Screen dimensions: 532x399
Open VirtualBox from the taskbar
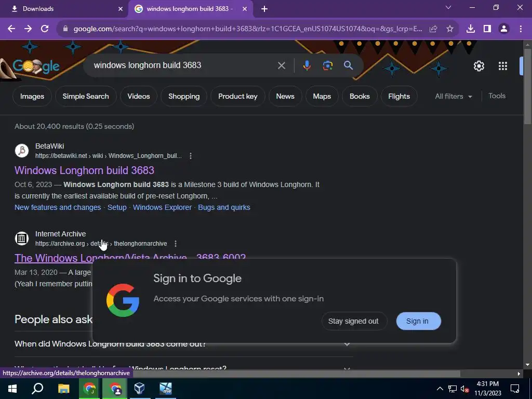tap(140, 389)
